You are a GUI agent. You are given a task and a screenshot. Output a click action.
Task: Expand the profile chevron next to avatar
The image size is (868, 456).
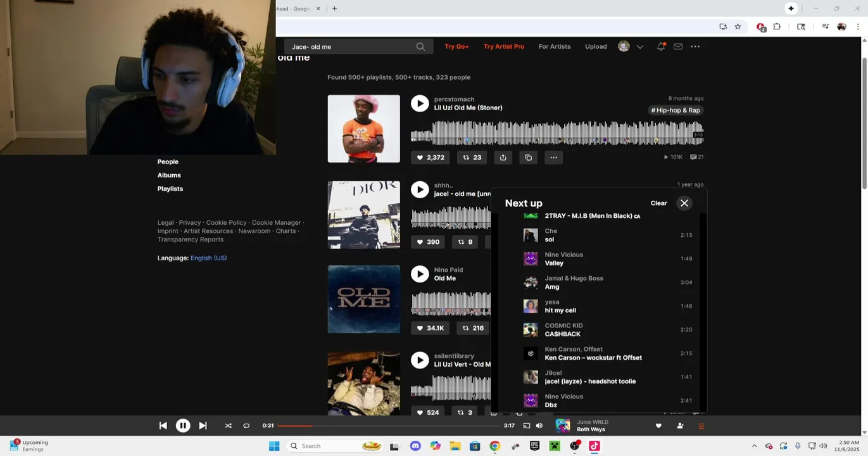[640, 47]
